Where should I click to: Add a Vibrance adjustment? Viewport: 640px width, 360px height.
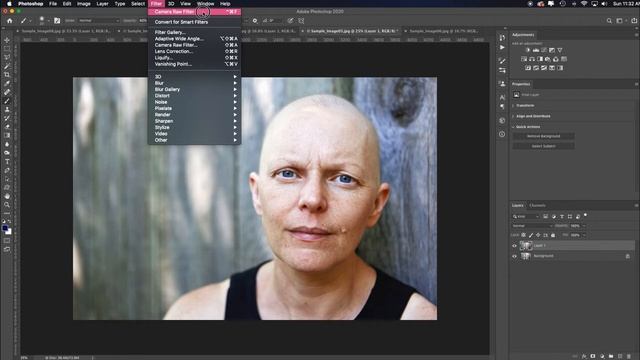point(560,50)
